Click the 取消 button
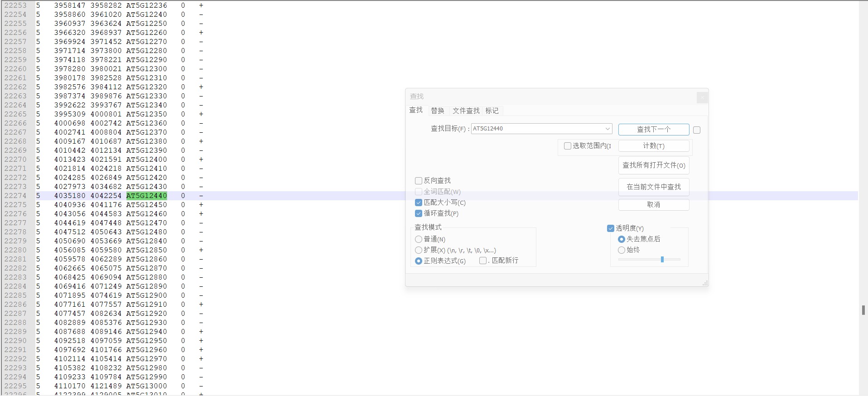 point(654,205)
